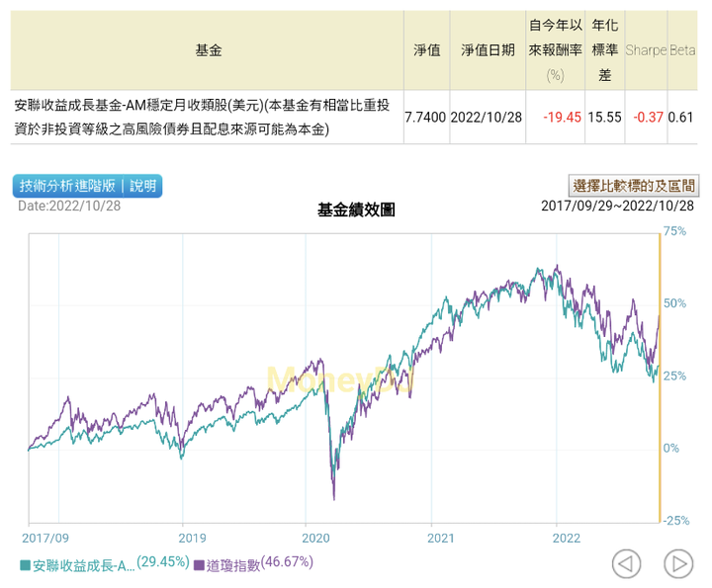Click the Date:2022/10/28 label above chart
This screenshot has height=588, width=712.
(69, 206)
